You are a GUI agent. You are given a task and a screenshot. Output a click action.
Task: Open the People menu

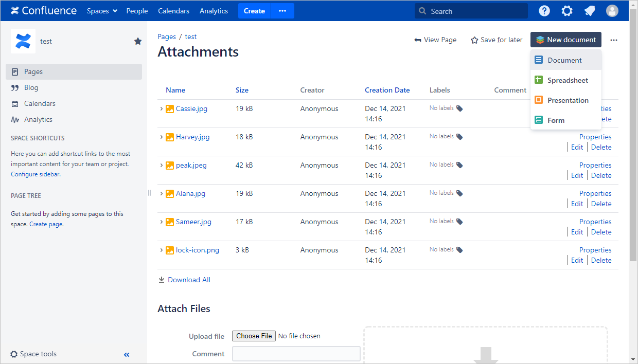pyautogui.click(x=137, y=11)
